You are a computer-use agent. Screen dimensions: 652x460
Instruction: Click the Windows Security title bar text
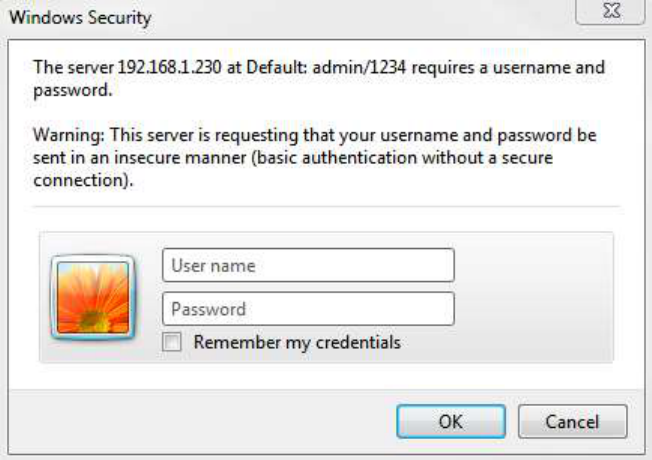point(80,18)
